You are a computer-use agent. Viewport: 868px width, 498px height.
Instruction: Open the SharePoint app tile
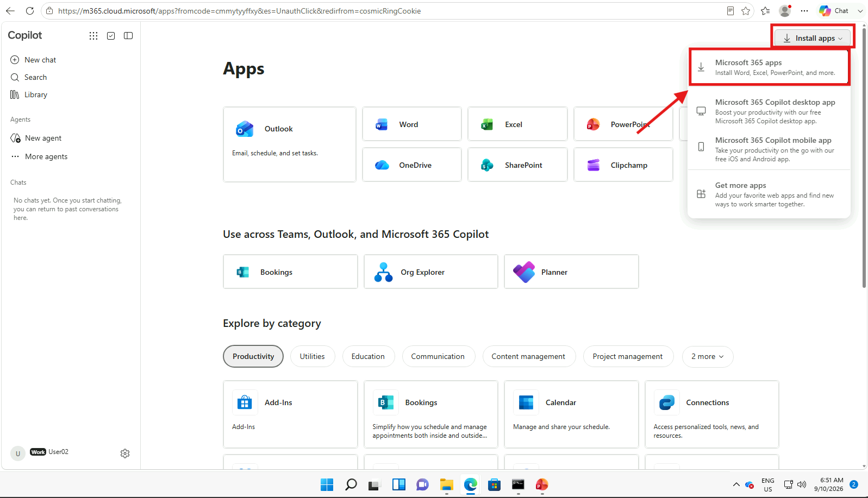click(517, 165)
